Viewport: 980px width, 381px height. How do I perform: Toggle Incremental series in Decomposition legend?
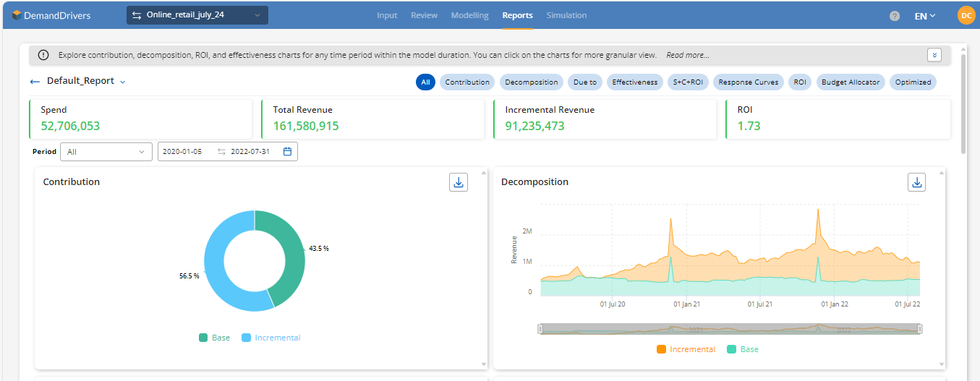(x=686, y=349)
